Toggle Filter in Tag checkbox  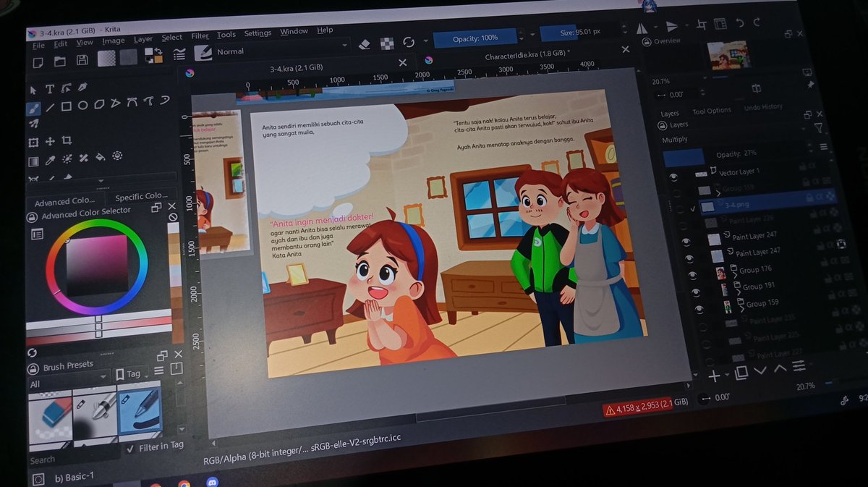[x=130, y=449]
